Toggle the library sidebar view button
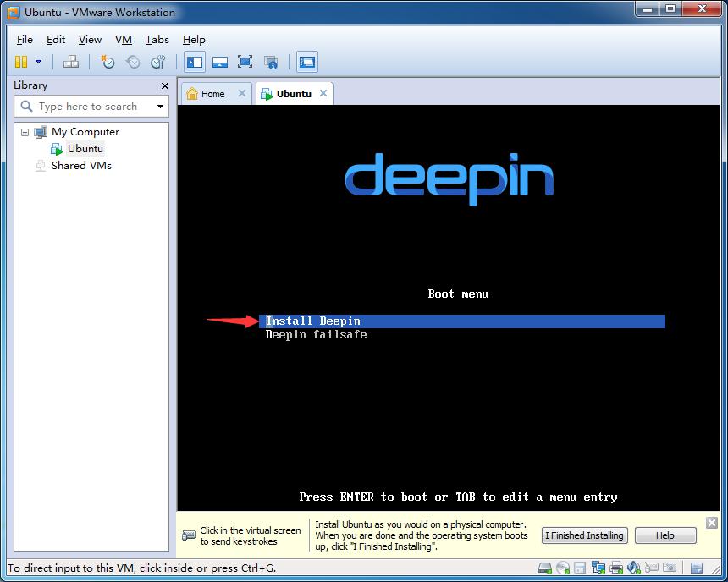Image resolution: width=728 pixels, height=582 pixels. [x=195, y=62]
